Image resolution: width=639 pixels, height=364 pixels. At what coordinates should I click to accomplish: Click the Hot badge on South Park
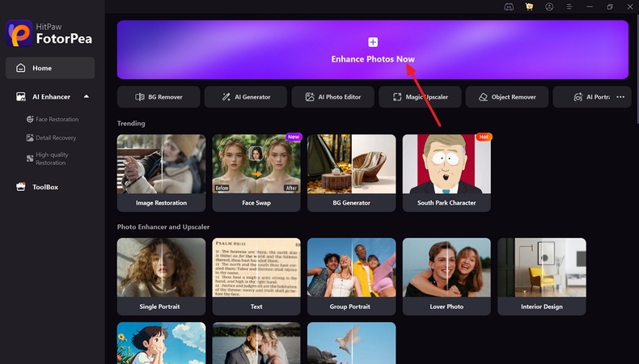(484, 137)
